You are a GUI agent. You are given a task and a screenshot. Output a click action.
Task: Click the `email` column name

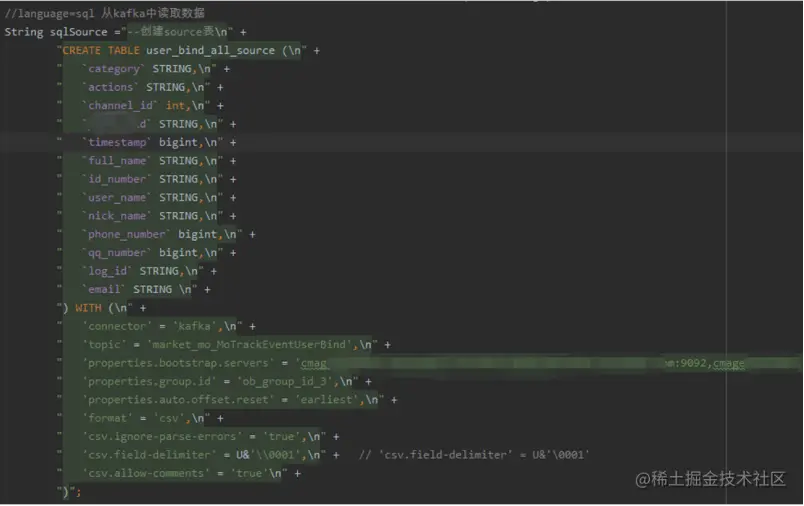point(104,289)
